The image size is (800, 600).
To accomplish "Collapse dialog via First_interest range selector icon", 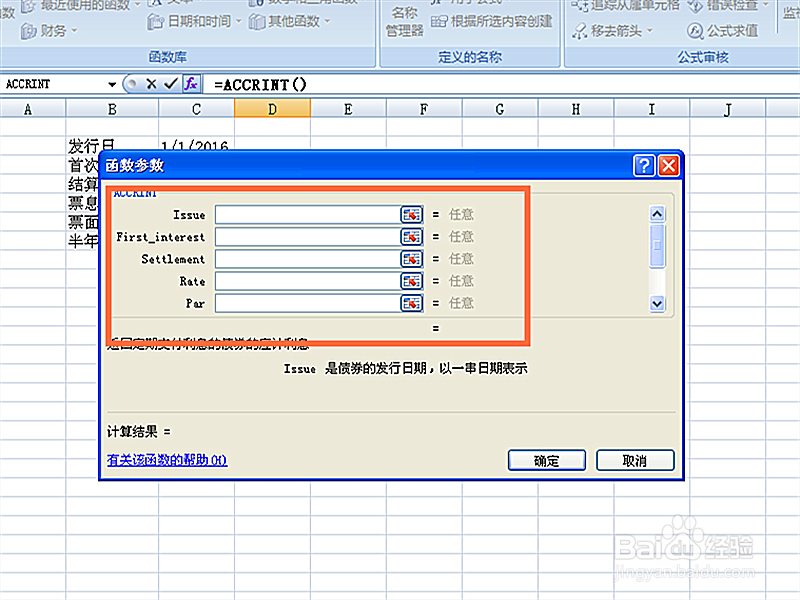I will (x=411, y=237).
